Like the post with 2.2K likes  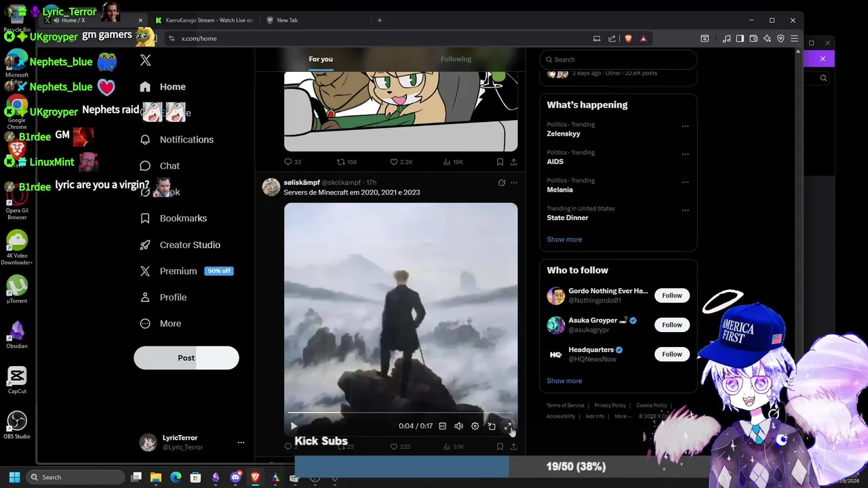401,162
